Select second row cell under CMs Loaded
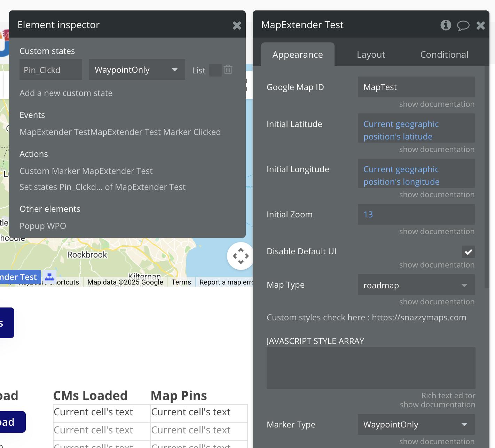Viewport: 495px width, 448px height. click(x=102, y=431)
